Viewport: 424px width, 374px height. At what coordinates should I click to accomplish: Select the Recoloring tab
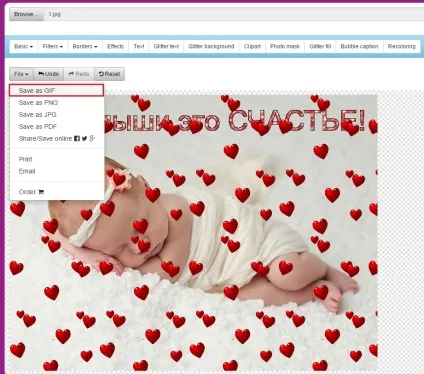tap(402, 46)
